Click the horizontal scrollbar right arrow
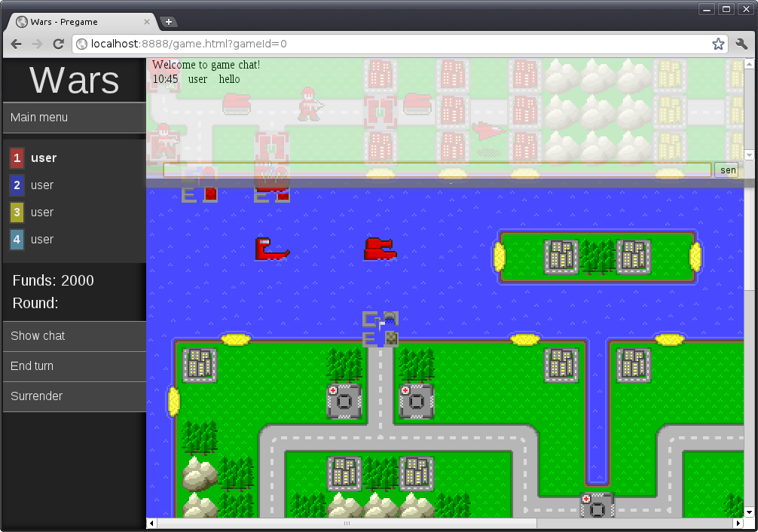 [738, 523]
